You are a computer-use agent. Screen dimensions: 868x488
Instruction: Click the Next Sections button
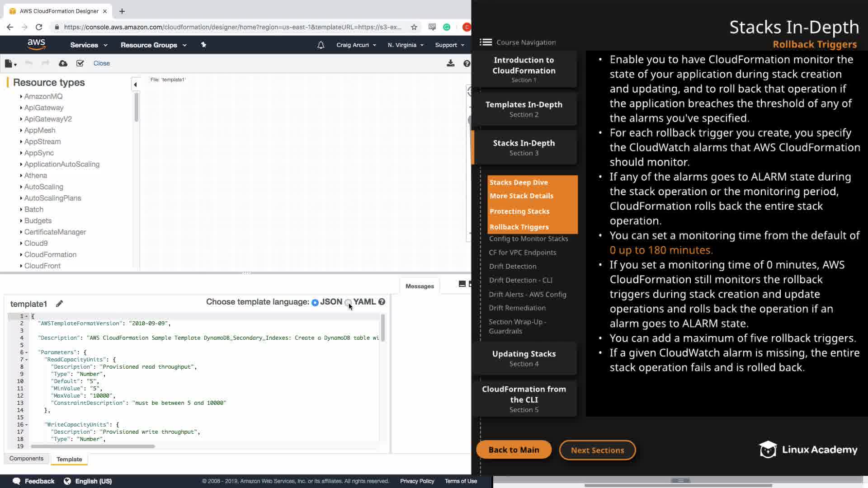click(x=597, y=450)
